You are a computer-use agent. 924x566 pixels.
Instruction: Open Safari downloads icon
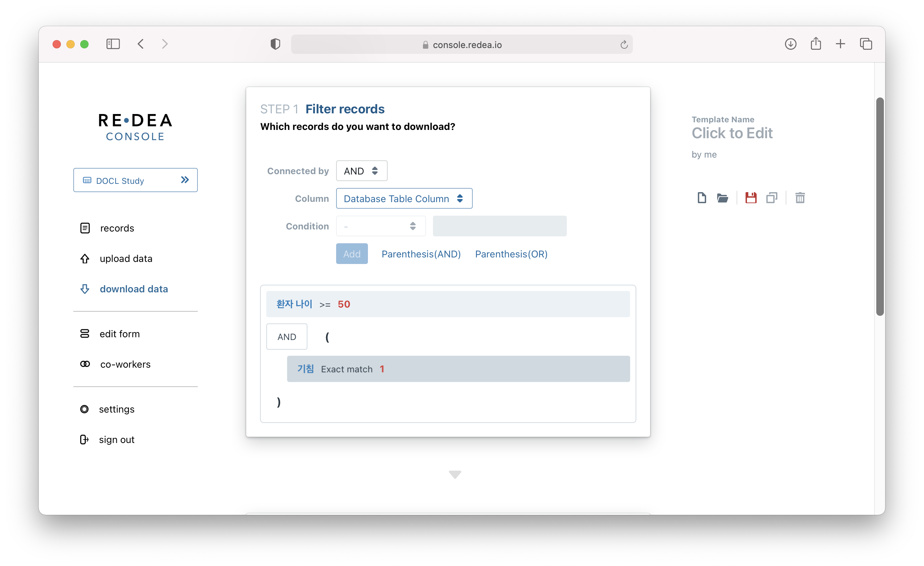(x=791, y=44)
